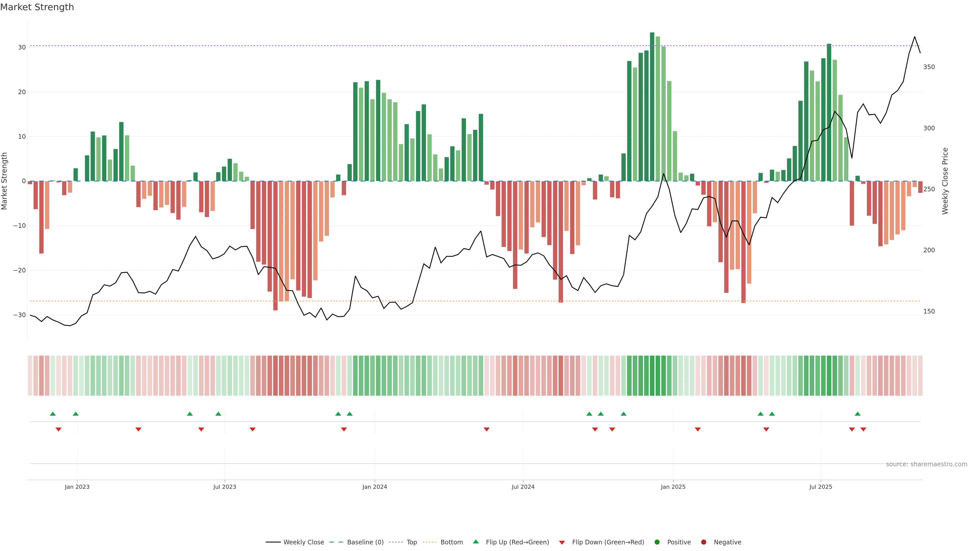This screenshot has height=551, width=980.
Task: Click the Market Strength chart title
Action: [37, 7]
